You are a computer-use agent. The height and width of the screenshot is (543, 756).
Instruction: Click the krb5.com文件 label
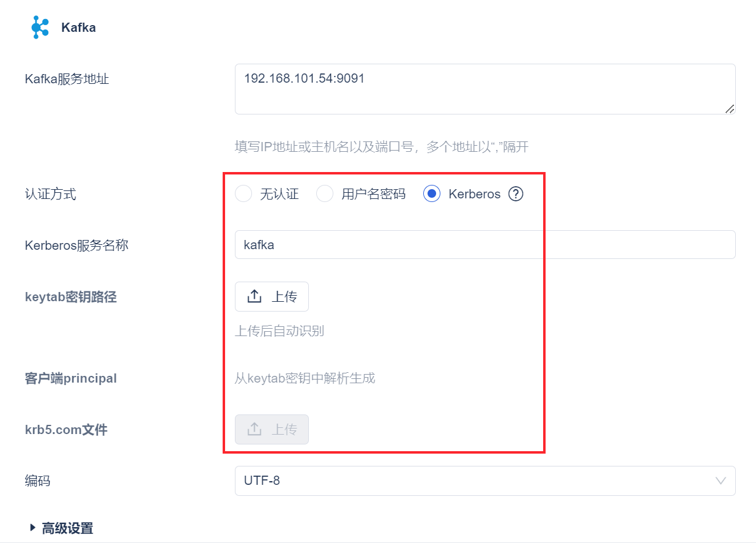click(x=66, y=430)
